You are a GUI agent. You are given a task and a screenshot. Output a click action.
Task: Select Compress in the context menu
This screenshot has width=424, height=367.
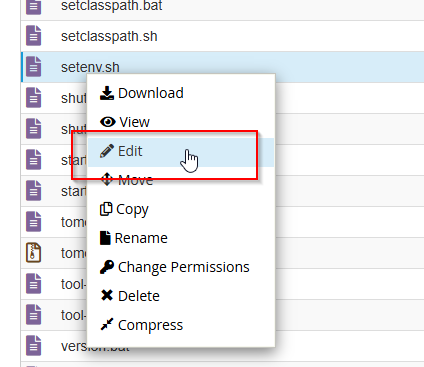pos(181,325)
